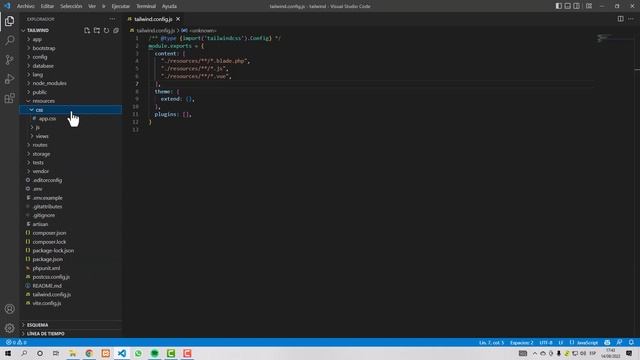This screenshot has width=640, height=360.
Task: Open WhatsApp from taskbar
Action: click(138, 353)
